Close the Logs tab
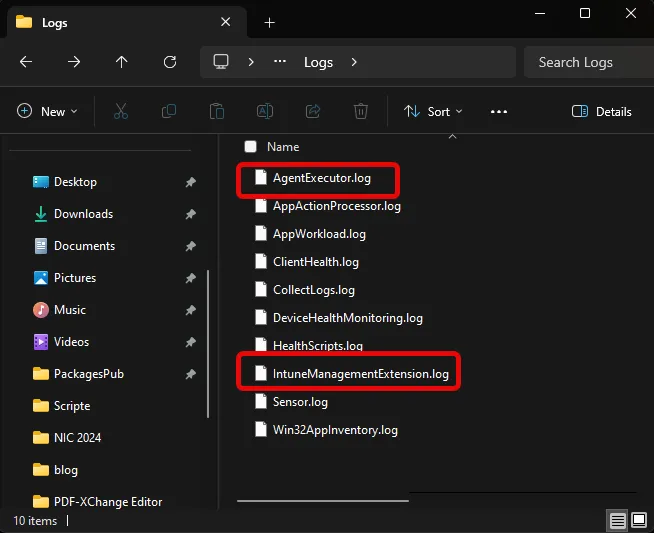Screen dimensions: 654x533 225,22
